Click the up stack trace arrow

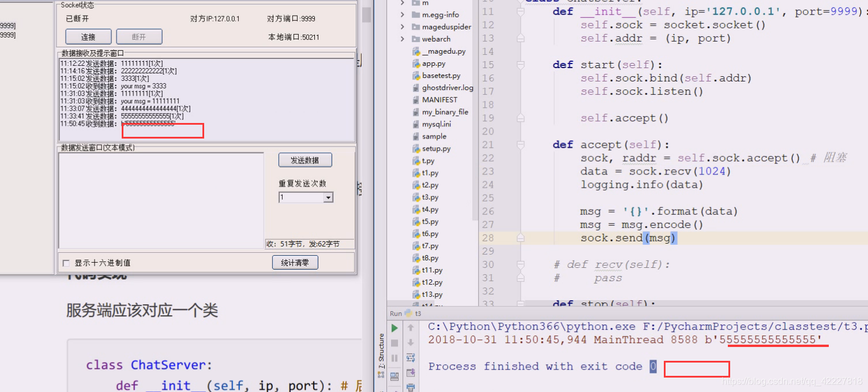point(411,328)
